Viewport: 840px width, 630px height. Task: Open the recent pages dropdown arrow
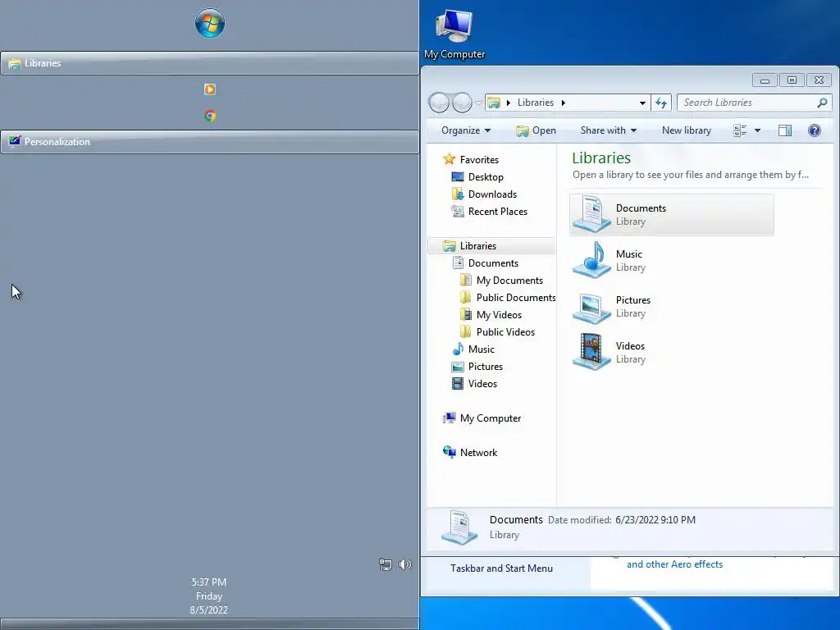[478, 103]
